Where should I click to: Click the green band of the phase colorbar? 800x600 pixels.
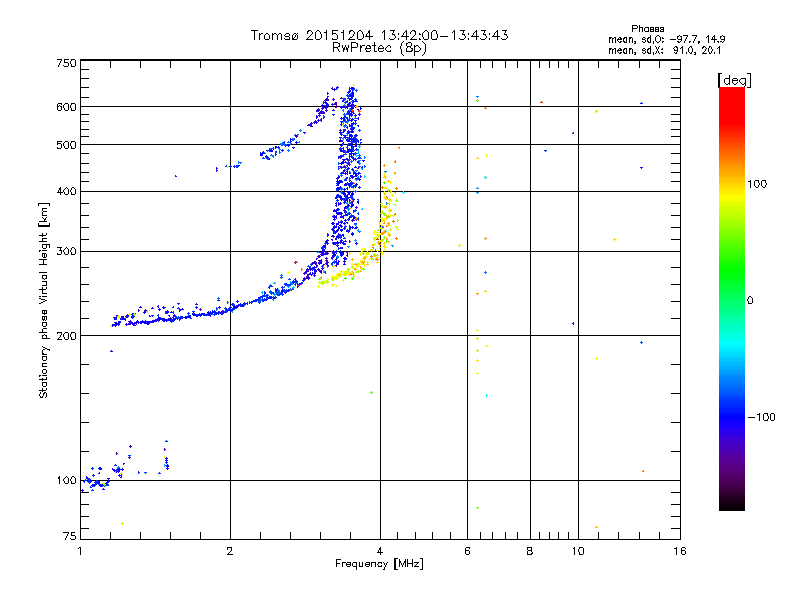click(x=732, y=270)
